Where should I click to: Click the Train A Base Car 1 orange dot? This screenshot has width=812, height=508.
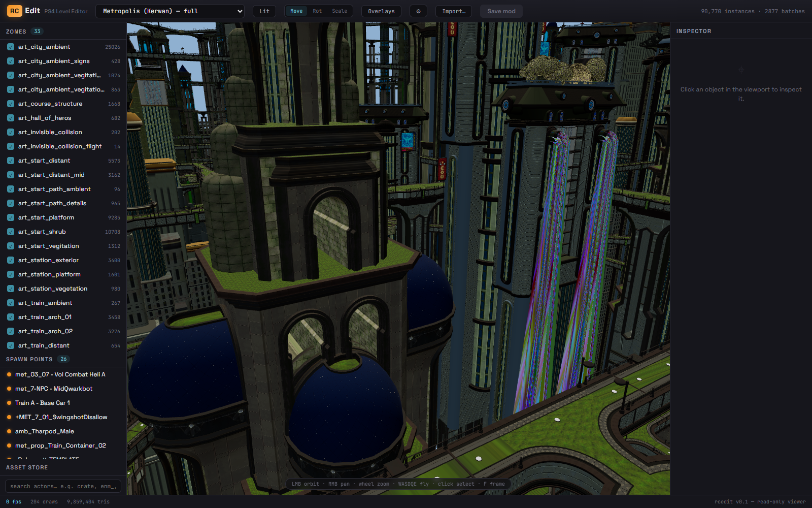[9, 403]
